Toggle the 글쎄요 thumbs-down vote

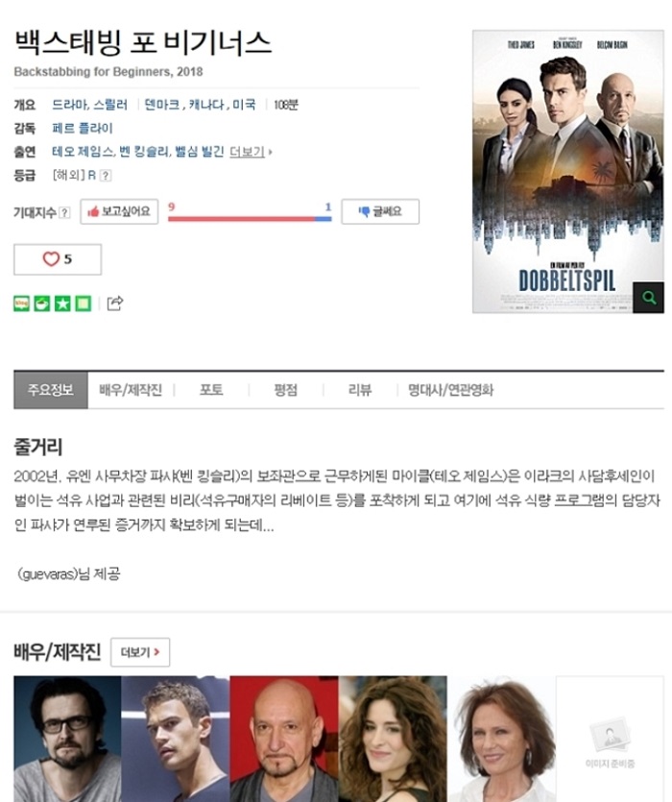[380, 211]
